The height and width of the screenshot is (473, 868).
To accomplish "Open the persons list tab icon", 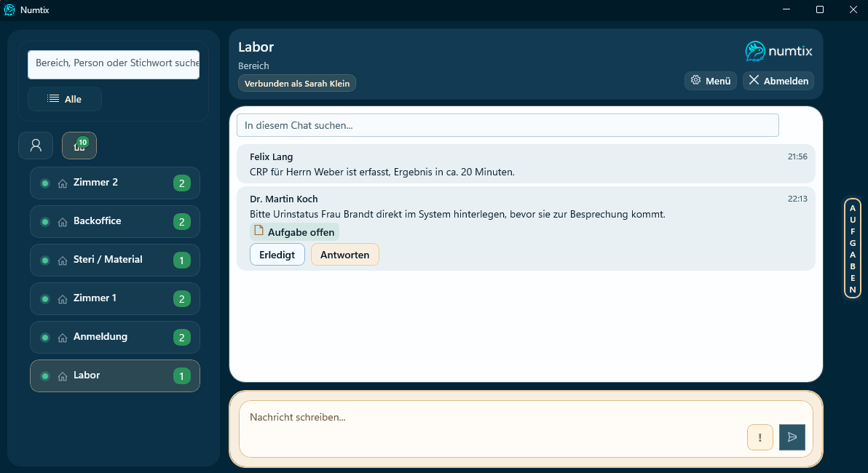I will point(36,146).
